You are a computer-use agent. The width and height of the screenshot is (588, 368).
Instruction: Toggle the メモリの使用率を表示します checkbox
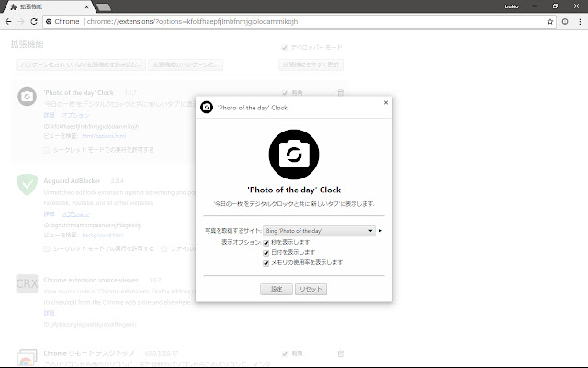(x=266, y=263)
